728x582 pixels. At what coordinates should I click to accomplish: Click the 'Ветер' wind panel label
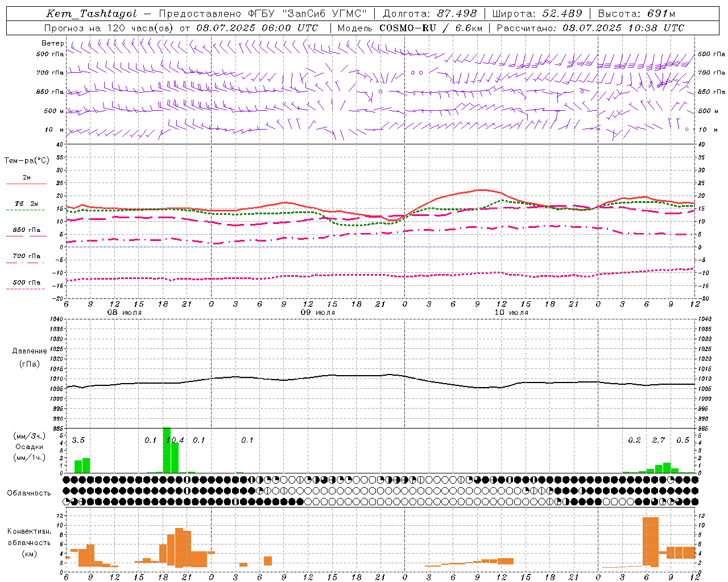coord(52,43)
